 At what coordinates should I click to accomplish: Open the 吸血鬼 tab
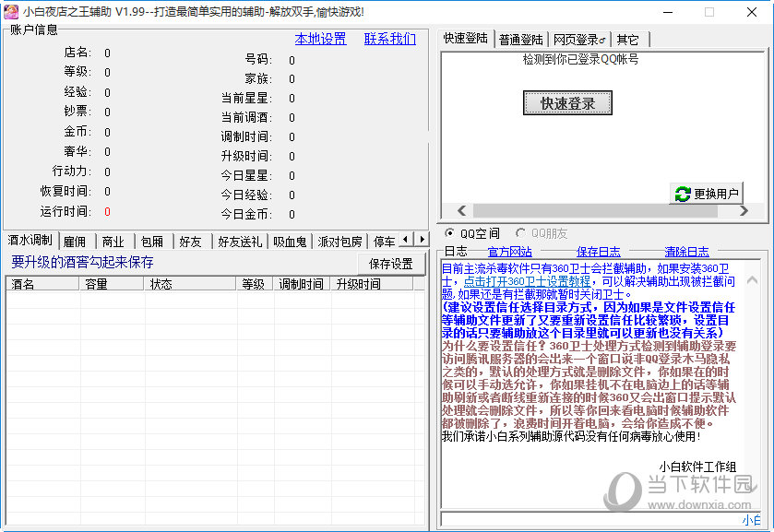point(291,242)
